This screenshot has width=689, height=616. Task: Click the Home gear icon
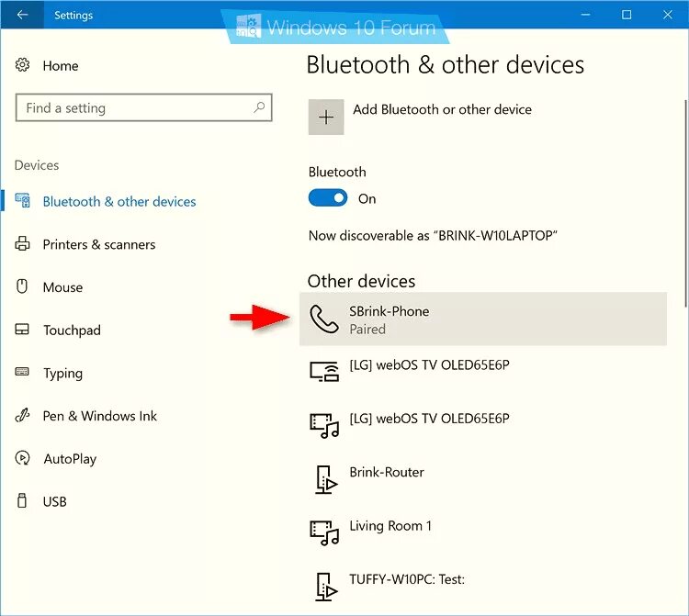click(22, 65)
